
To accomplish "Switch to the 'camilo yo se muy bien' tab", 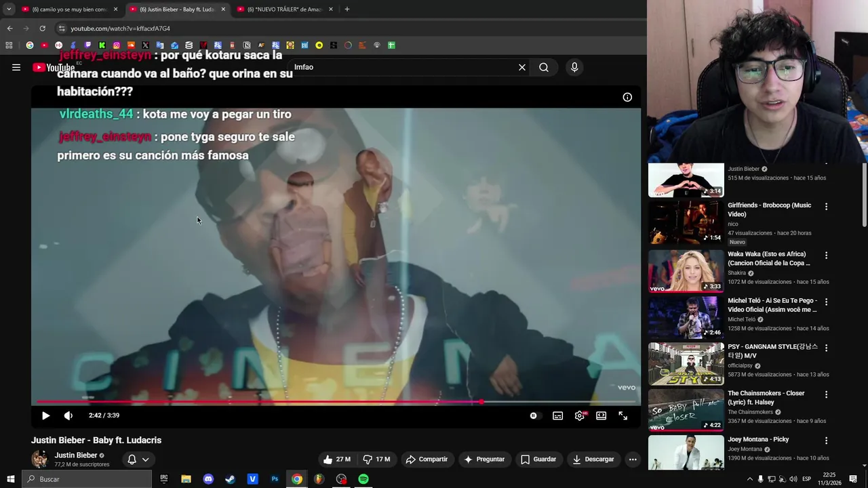I will (x=69, y=9).
